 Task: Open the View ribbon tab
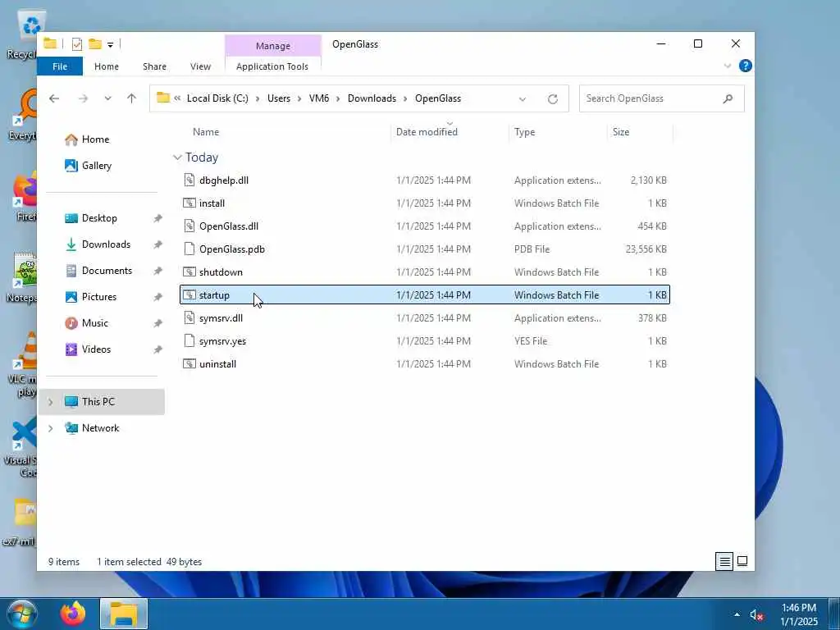(200, 66)
